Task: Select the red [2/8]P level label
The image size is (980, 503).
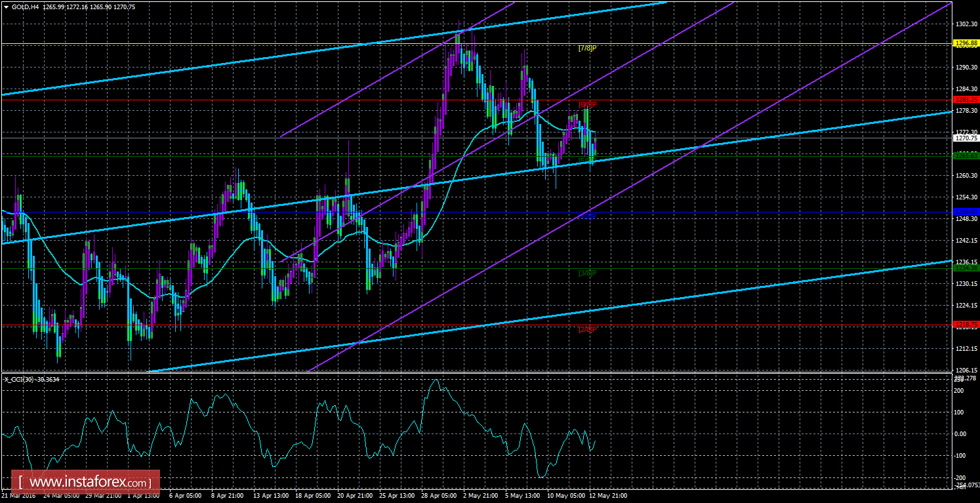Action: [x=587, y=329]
